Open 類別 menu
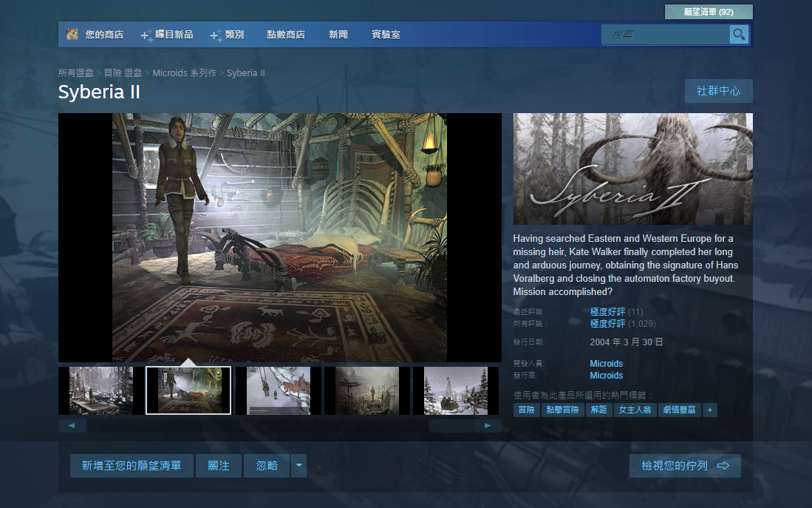The width and height of the screenshot is (812, 508). pos(234,34)
